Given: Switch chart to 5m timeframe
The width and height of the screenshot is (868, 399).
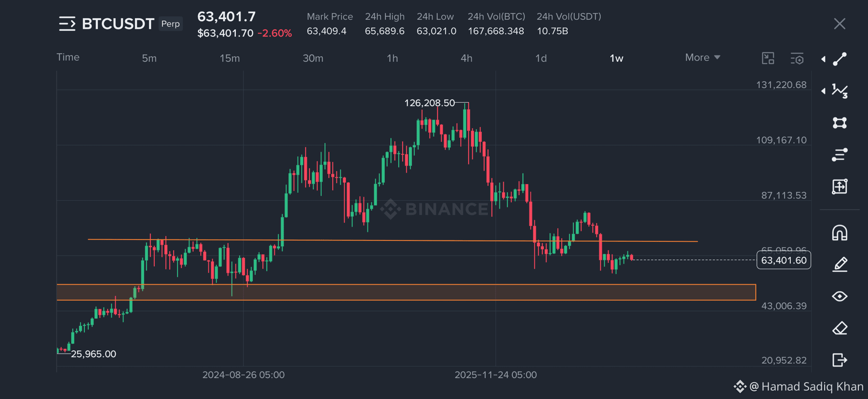Looking at the screenshot, I should [x=149, y=58].
